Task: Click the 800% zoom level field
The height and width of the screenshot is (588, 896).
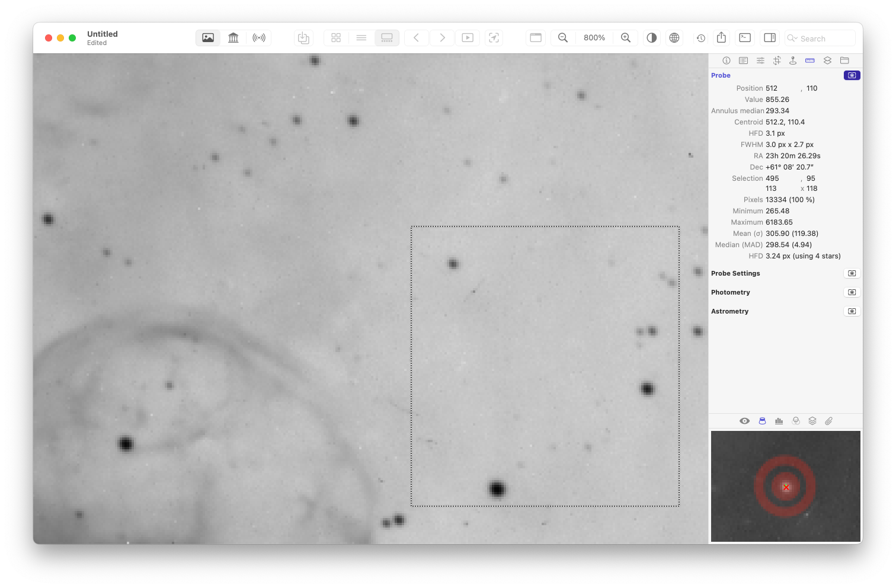Action: click(x=594, y=38)
